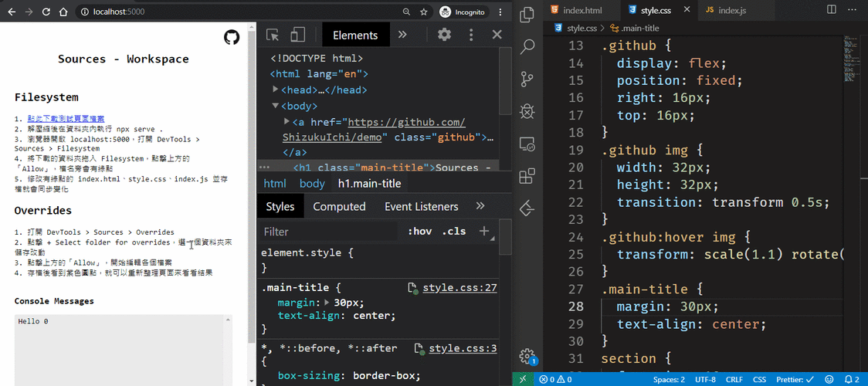Click the browser forward arrow

click(x=29, y=12)
